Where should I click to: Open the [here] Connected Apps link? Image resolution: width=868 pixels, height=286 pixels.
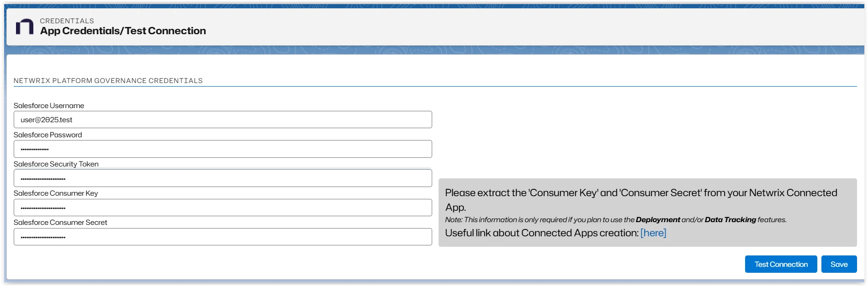click(653, 233)
